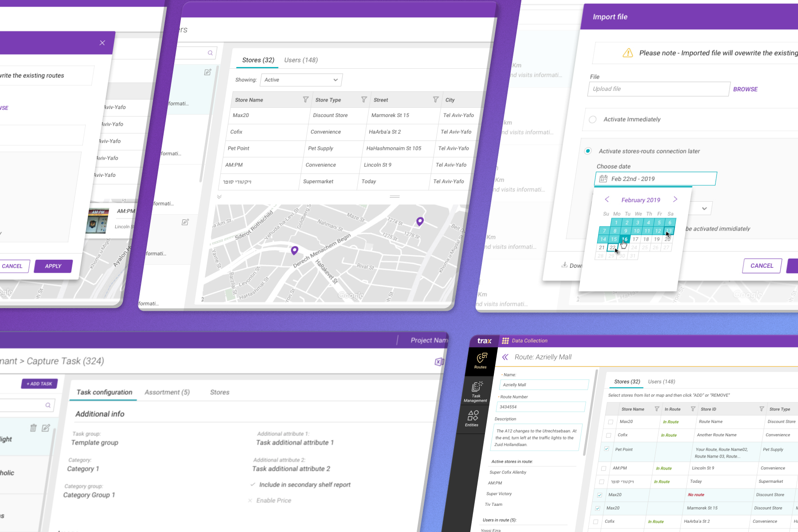The height and width of the screenshot is (532, 798).
Task: Switch to the Assortment (5) tab
Action: (x=167, y=392)
